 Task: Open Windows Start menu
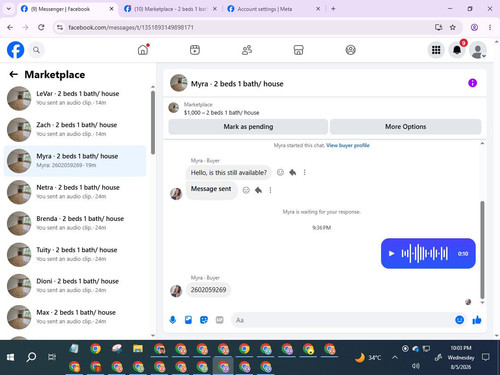(x=10, y=357)
